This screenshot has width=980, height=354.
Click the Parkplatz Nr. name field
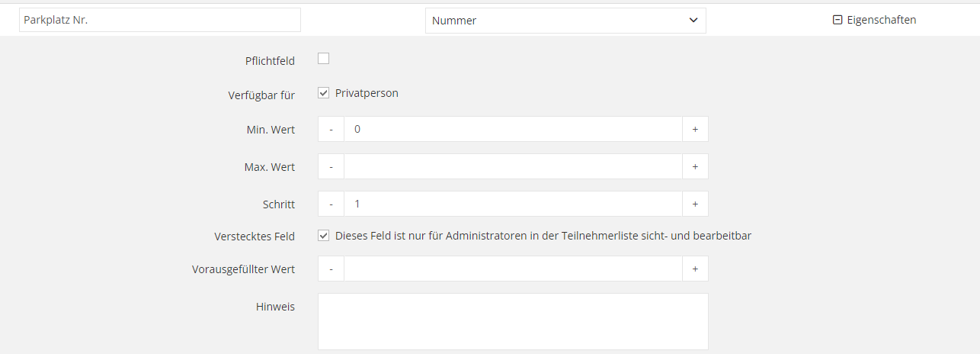(x=160, y=21)
